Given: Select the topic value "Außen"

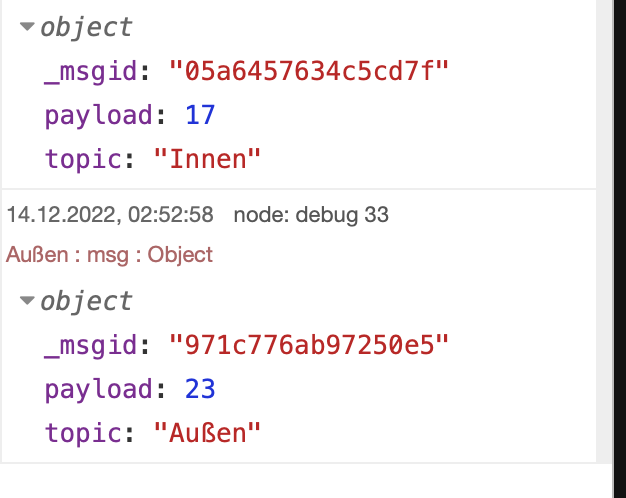Looking at the screenshot, I should 207,431.
